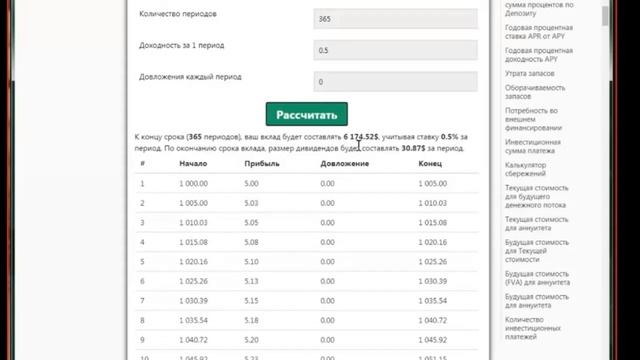Open Текущая стоимость для будущего денежного потока
Image resolution: width=640 pixels, height=360 pixels.
tap(536, 196)
